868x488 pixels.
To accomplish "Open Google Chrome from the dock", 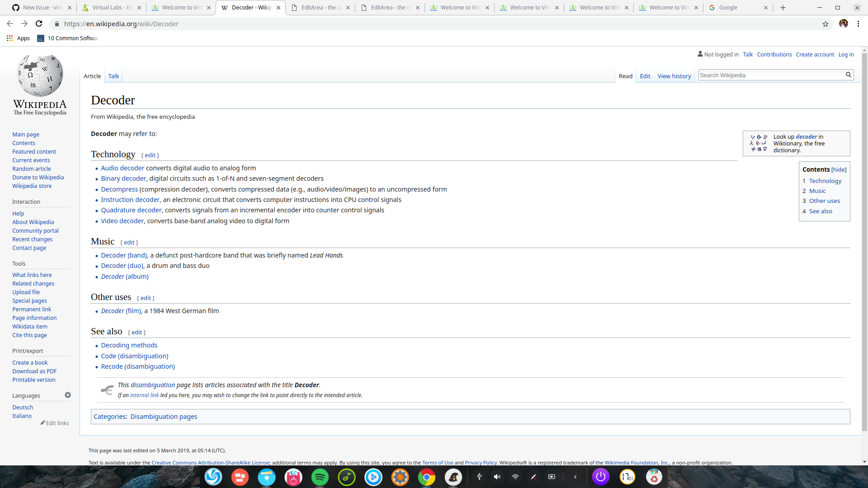I will click(x=427, y=477).
